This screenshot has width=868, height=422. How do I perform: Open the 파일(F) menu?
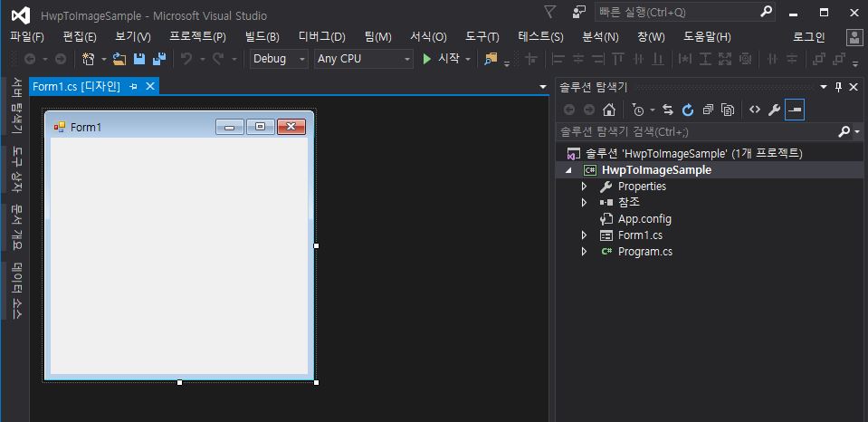click(27, 37)
